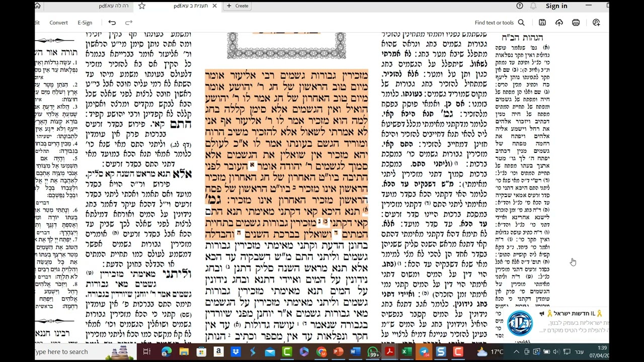Open the weather widget showing 17°C
This screenshot has width=644, height=362.
click(x=490, y=352)
